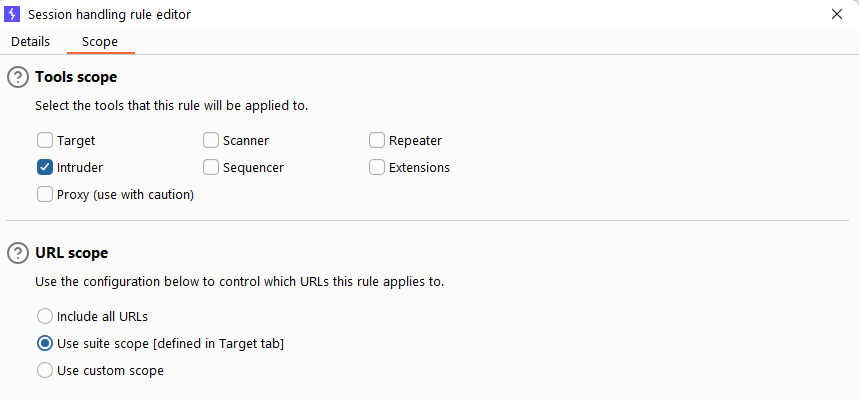Enable the Target checkbox
The width and height of the screenshot is (859, 401).
[x=45, y=141]
